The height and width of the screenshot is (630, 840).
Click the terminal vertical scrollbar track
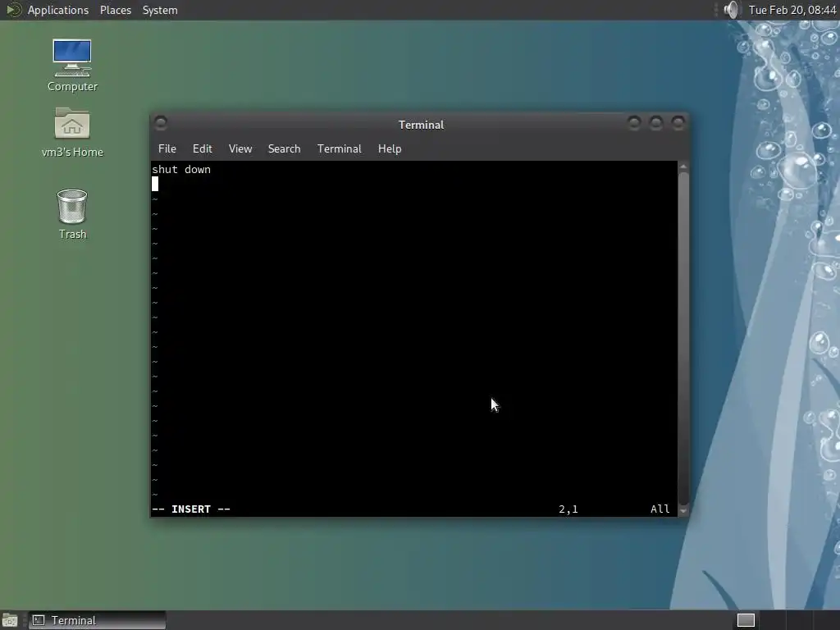coord(683,339)
